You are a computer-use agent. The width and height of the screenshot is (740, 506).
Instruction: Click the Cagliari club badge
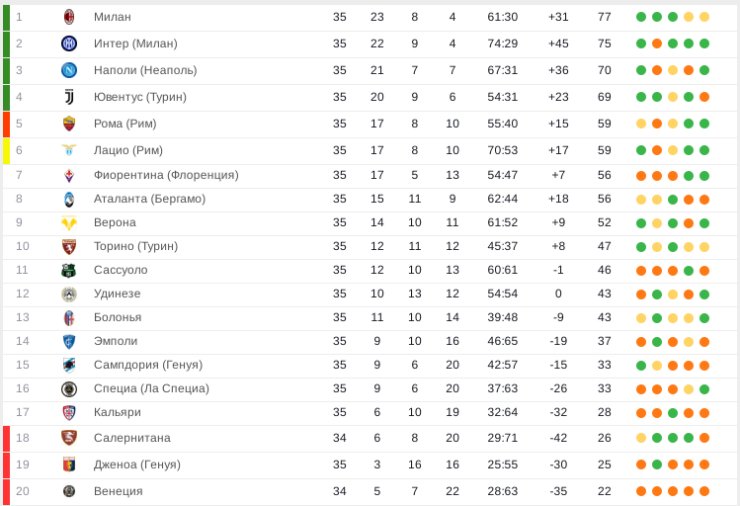pyautogui.click(x=69, y=413)
